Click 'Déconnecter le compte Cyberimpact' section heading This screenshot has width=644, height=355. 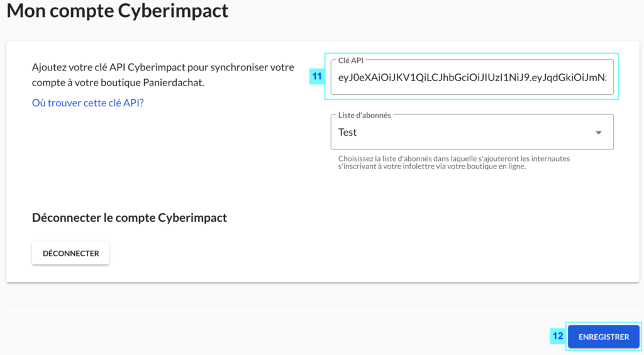(130, 217)
